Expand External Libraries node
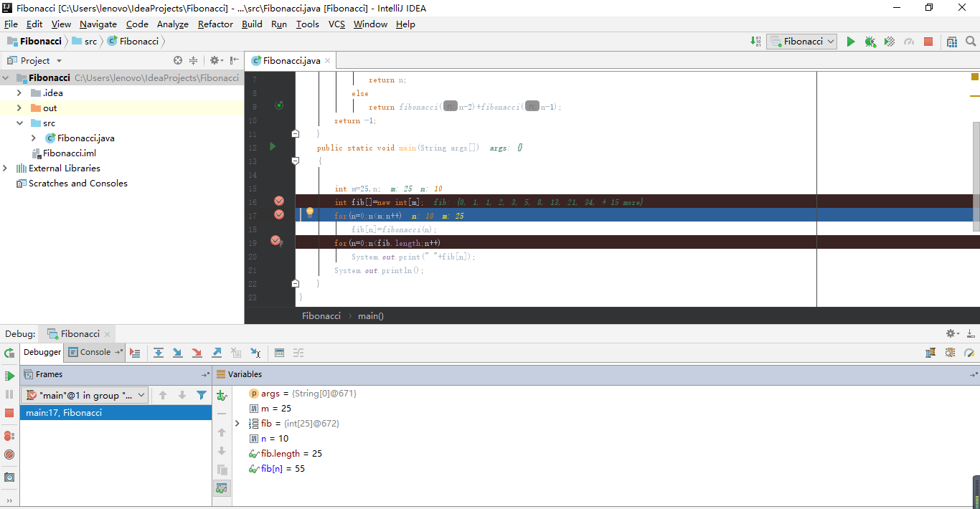The height and width of the screenshot is (509, 980). (x=5, y=168)
